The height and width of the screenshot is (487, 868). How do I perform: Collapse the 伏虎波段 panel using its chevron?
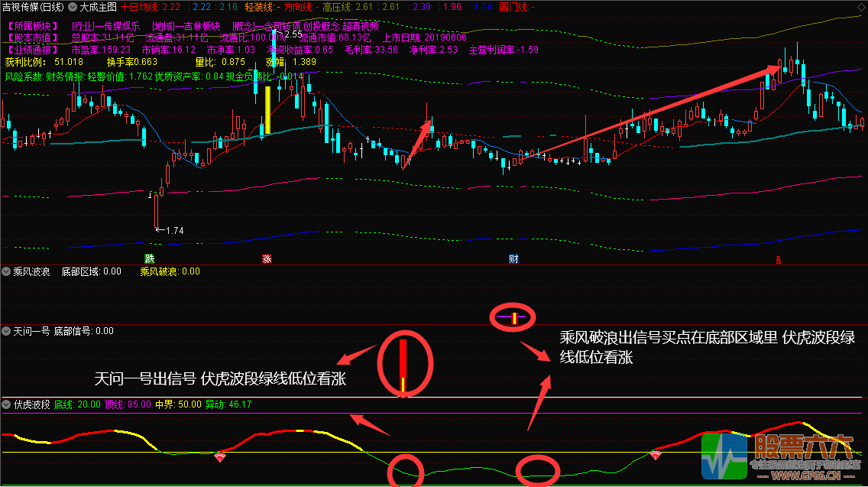coord(6,405)
